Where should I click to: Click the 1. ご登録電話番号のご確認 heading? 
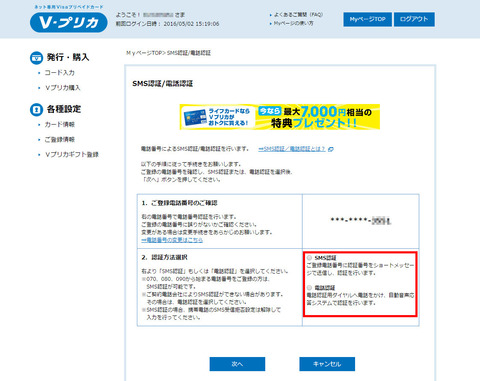tap(179, 203)
